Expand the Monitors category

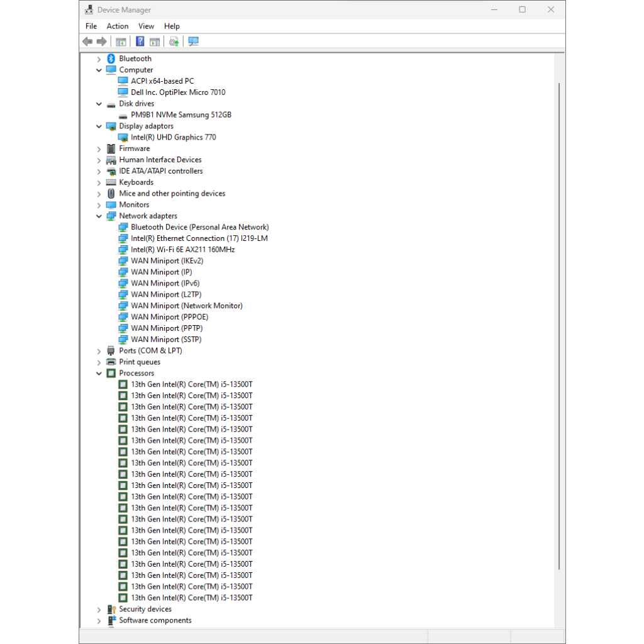(99, 205)
